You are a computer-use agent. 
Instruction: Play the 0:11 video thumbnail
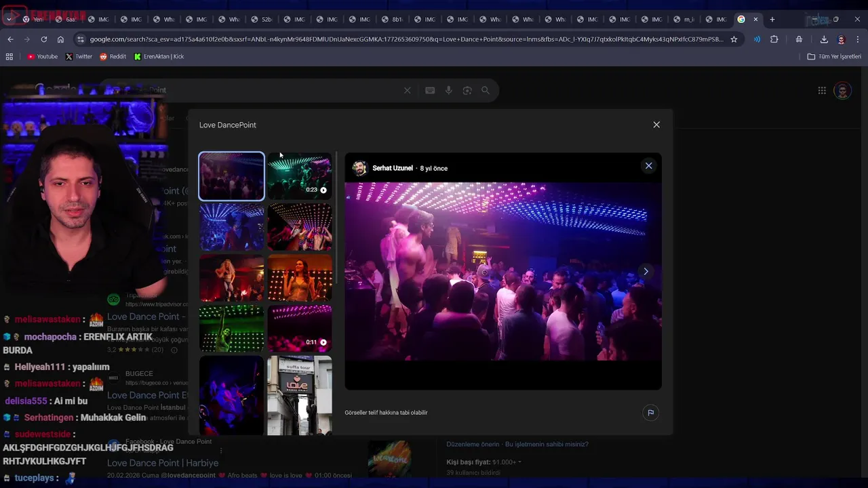click(300, 328)
